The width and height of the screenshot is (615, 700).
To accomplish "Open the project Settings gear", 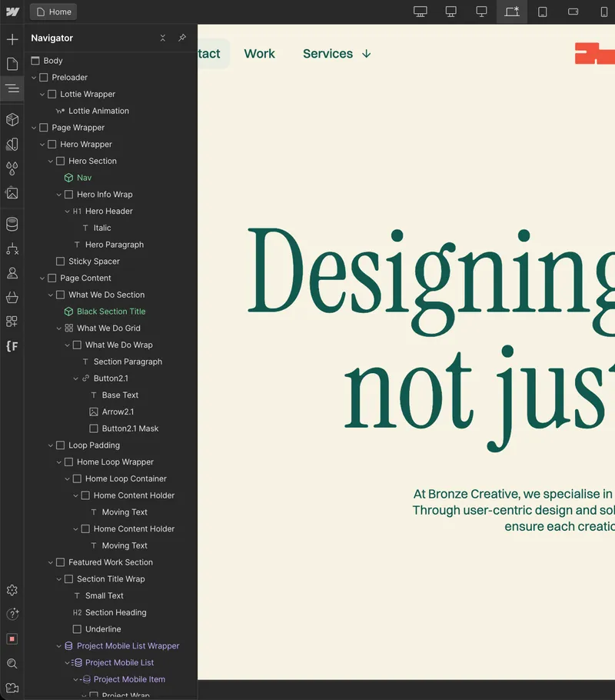I will coord(12,590).
